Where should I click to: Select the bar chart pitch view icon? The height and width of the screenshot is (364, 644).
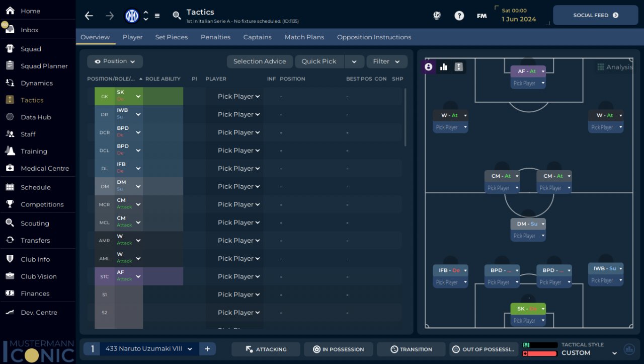point(443,67)
